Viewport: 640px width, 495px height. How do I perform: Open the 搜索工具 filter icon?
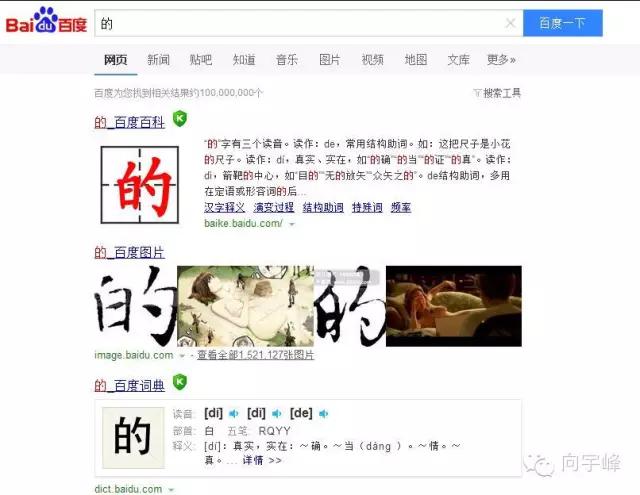(477, 93)
